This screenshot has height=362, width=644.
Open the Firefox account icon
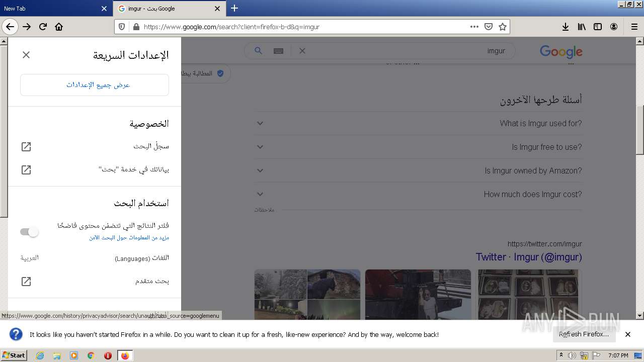click(x=614, y=27)
